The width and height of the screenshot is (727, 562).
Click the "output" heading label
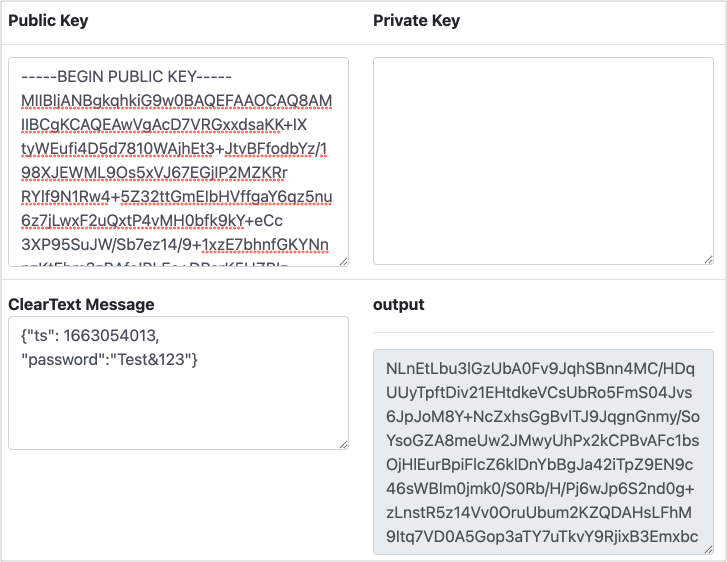tap(398, 304)
